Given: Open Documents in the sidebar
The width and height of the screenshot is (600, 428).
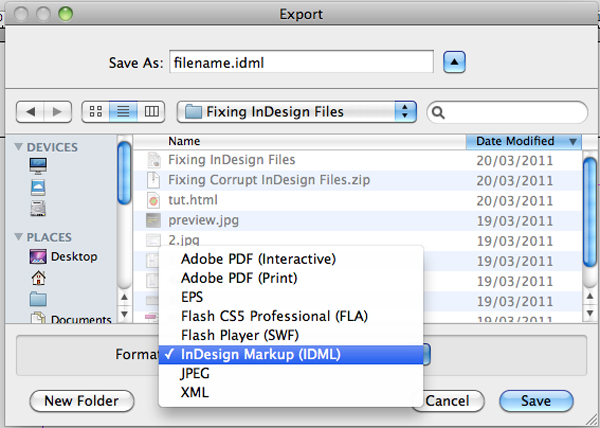Looking at the screenshot, I should (x=71, y=319).
